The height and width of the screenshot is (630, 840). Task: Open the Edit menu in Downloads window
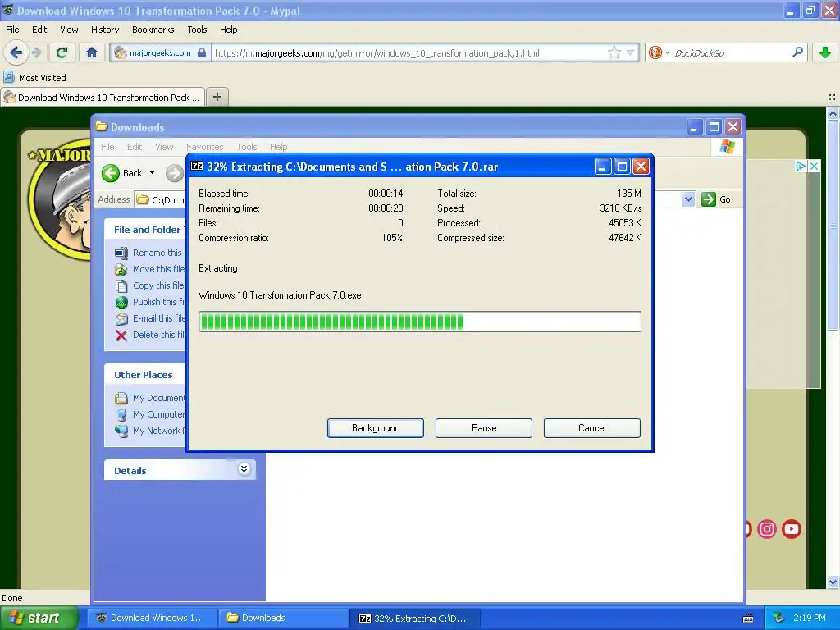tap(135, 147)
